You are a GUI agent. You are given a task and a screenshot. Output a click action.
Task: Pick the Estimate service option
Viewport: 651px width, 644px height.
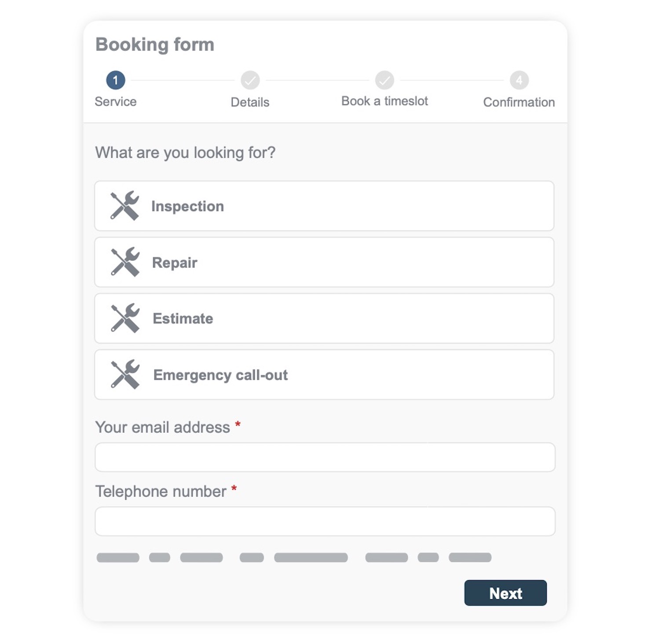[324, 318]
